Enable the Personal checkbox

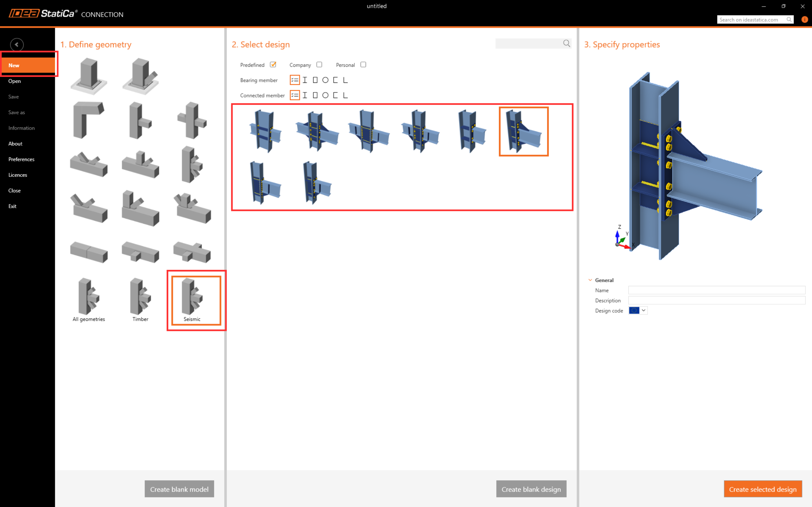[x=363, y=65]
